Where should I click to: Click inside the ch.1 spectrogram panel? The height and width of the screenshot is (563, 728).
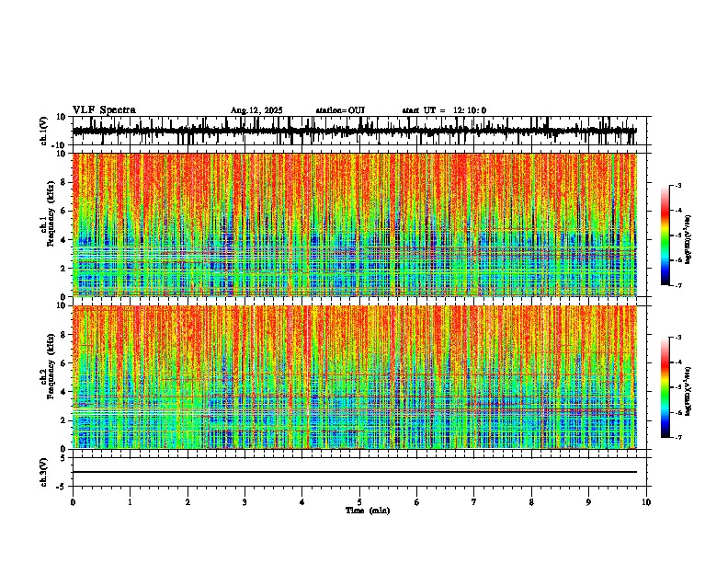[354, 224]
